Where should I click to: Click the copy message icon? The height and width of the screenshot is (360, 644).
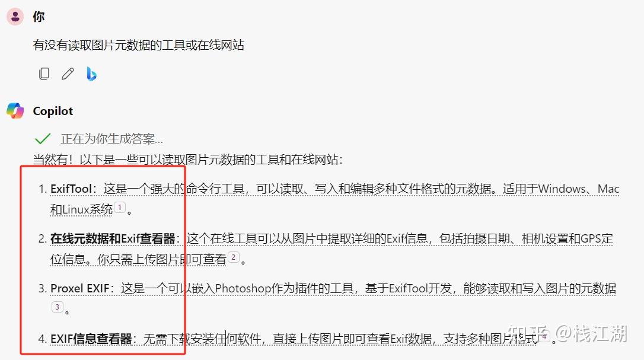tap(44, 74)
